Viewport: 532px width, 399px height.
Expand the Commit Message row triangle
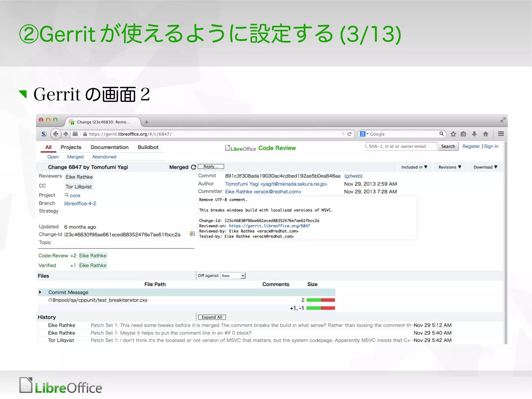[40, 292]
